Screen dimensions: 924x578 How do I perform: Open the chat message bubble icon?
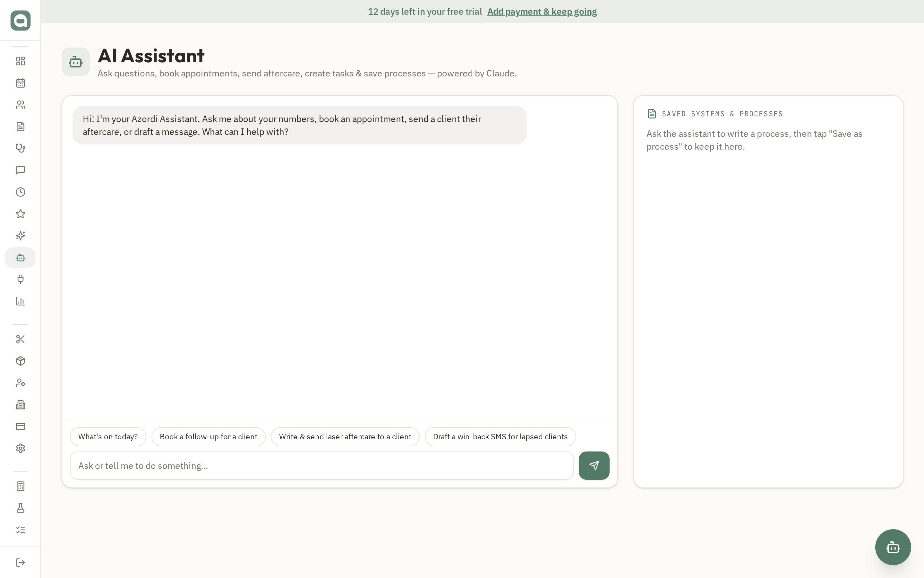[20, 170]
